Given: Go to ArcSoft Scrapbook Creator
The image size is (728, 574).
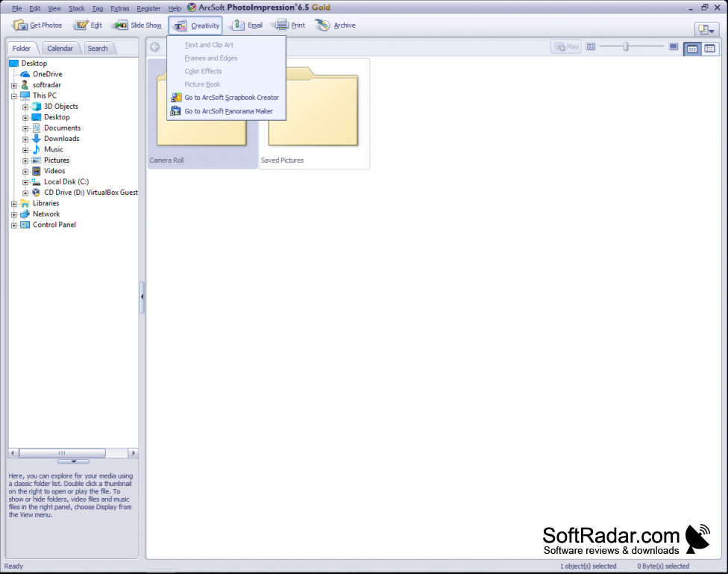Looking at the screenshot, I should tap(226, 98).
